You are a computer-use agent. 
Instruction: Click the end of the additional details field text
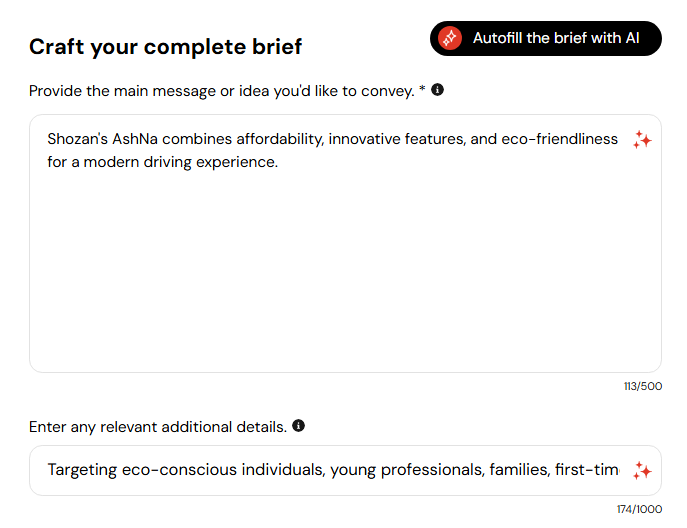coord(618,470)
